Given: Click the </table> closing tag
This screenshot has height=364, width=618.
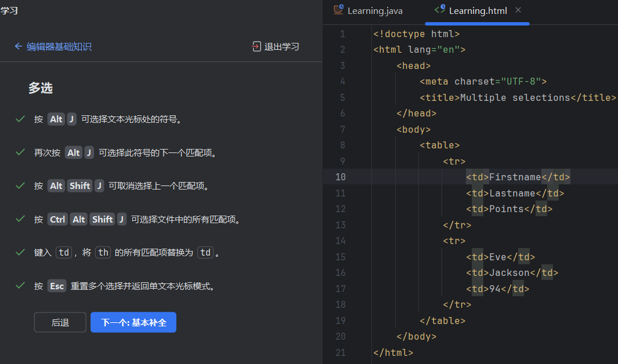Looking at the screenshot, I should click(x=443, y=321).
